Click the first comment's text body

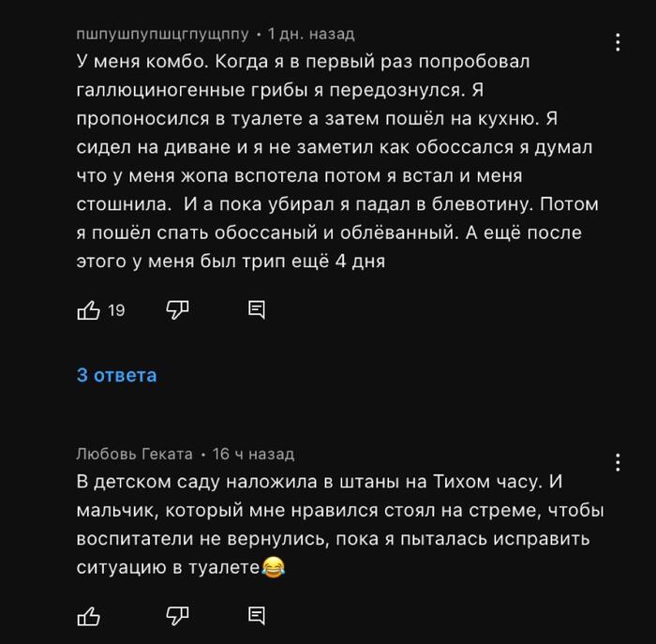337,161
